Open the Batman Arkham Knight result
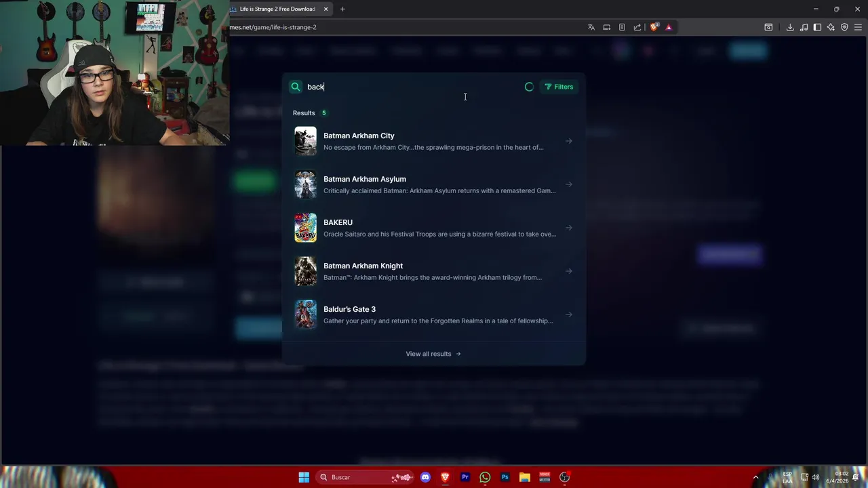The width and height of the screenshot is (868, 488). 434,271
